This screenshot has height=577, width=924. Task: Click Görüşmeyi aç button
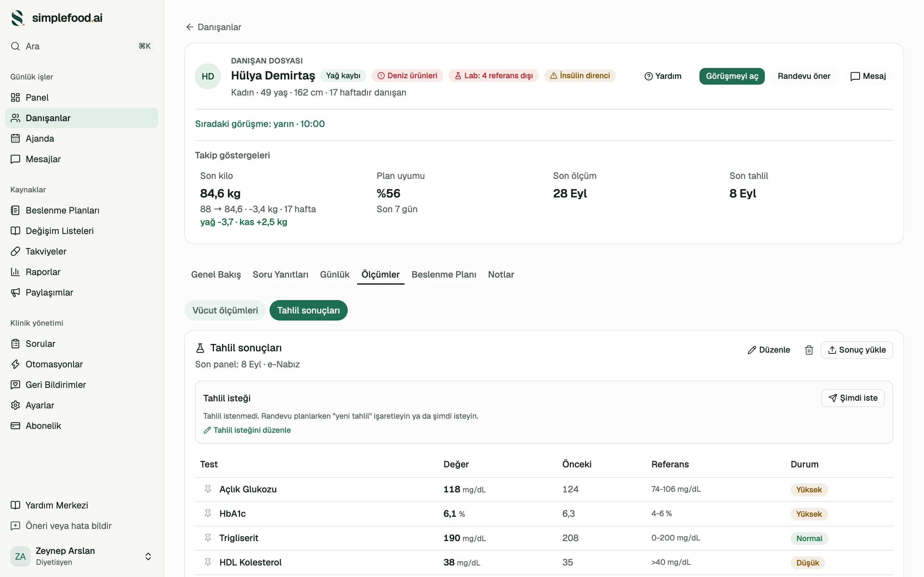732,76
